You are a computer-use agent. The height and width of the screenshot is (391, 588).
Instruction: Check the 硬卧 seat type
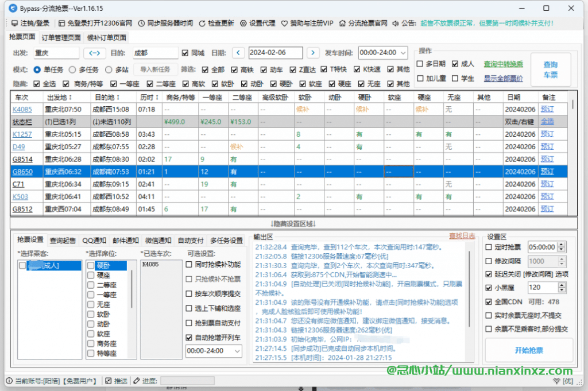(x=91, y=265)
